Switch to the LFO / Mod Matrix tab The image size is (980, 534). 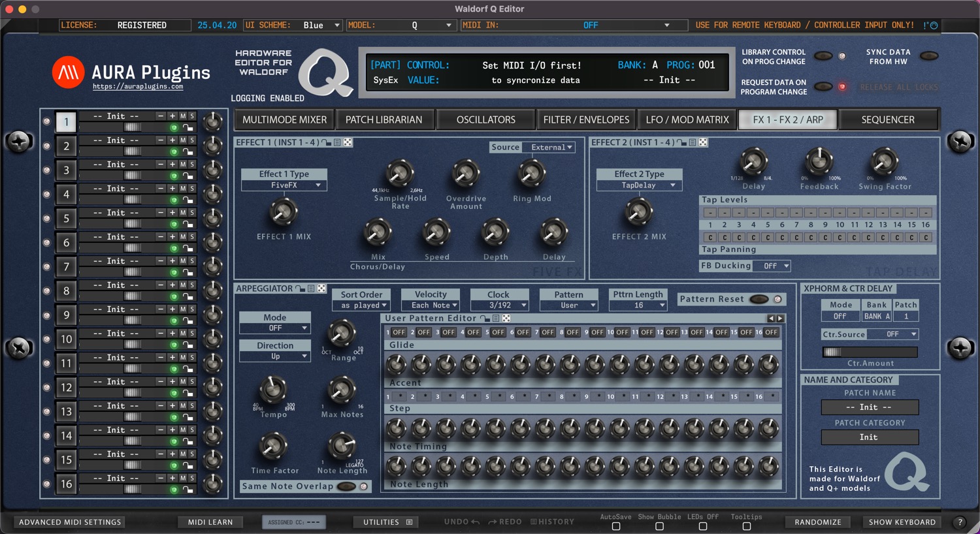pyautogui.click(x=687, y=120)
